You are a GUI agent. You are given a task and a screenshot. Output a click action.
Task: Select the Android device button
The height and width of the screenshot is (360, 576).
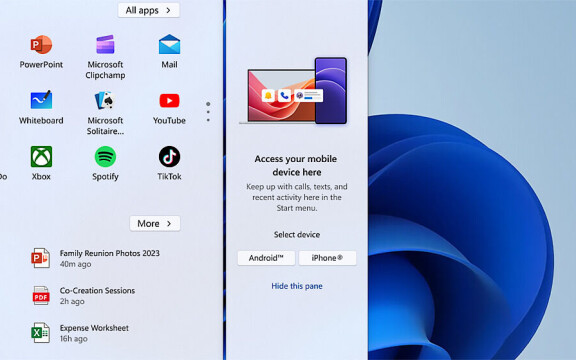pyautogui.click(x=266, y=258)
